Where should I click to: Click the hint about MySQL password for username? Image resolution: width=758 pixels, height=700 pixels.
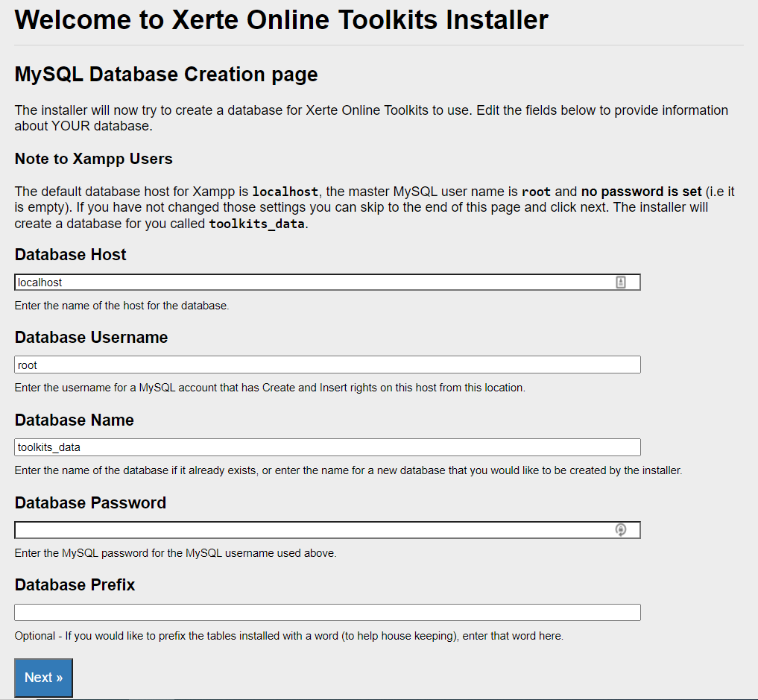pyautogui.click(x=175, y=553)
